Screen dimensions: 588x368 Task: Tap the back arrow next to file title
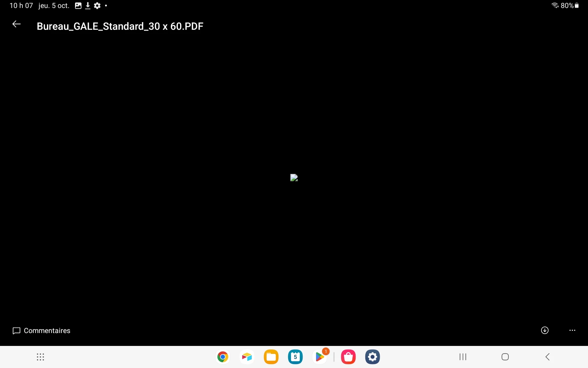click(17, 24)
